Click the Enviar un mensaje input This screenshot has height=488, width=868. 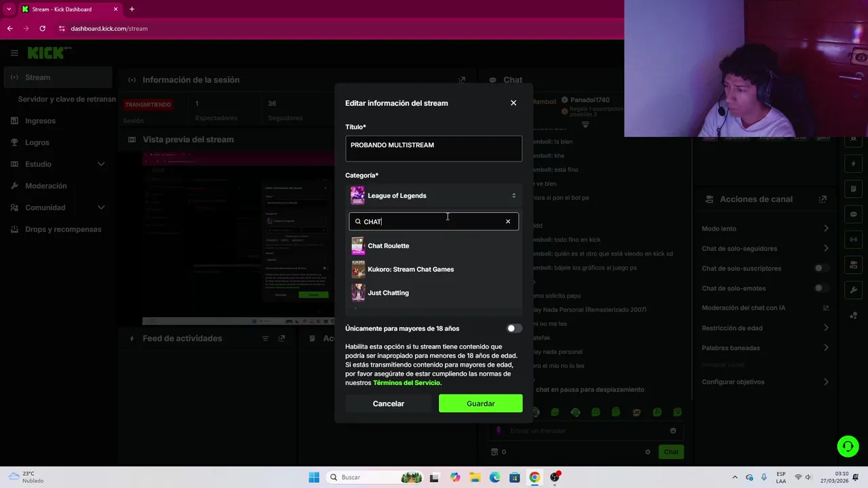(585, 430)
